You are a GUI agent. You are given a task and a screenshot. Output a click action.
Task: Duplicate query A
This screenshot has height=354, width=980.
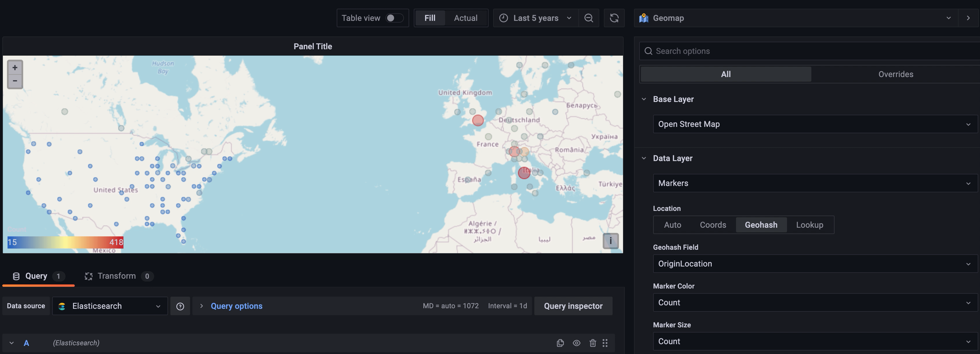(560, 343)
